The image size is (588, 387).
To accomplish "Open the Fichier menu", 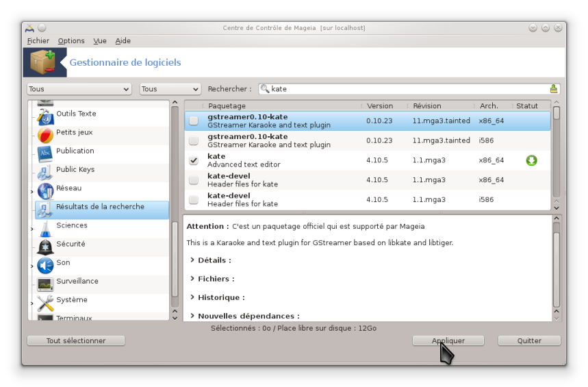I will [x=38, y=40].
